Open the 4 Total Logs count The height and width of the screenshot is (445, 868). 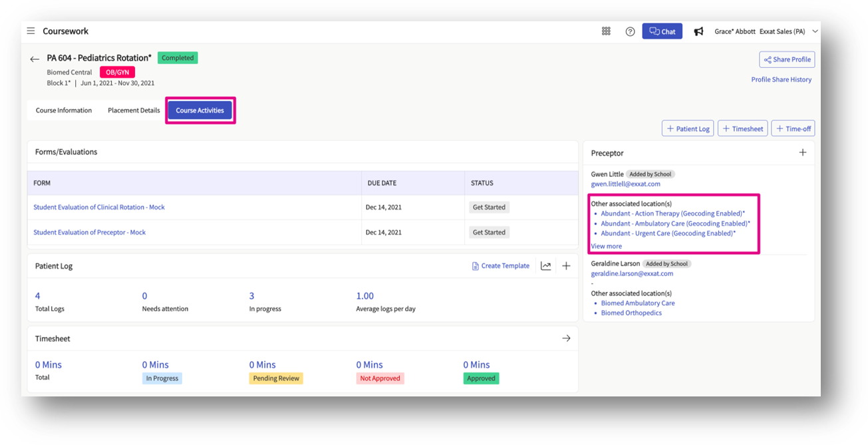pyautogui.click(x=38, y=295)
